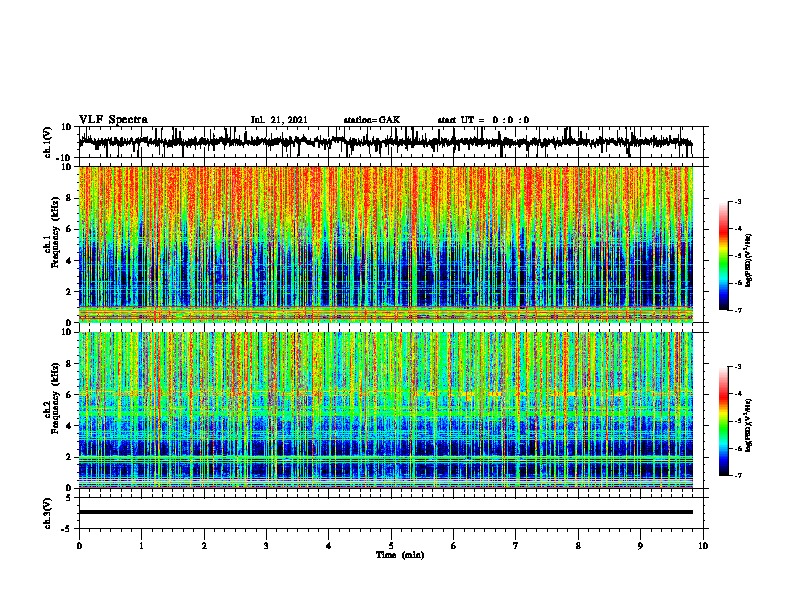The height and width of the screenshot is (612, 792).
Task: Click the time axis tick label "4"
Action: tap(329, 546)
